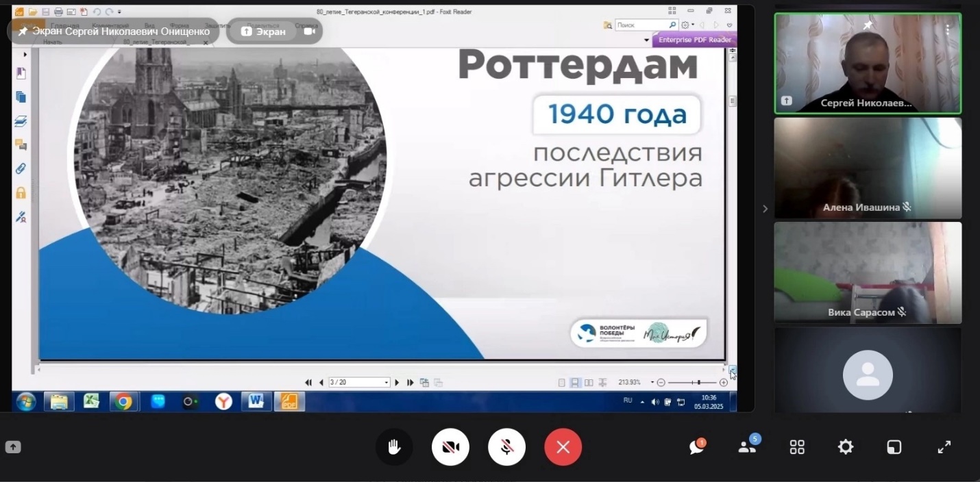The height and width of the screenshot is (482, 980).
Task: Click the search magnifier icon in Foxit
Action: [x=673, y=25]
